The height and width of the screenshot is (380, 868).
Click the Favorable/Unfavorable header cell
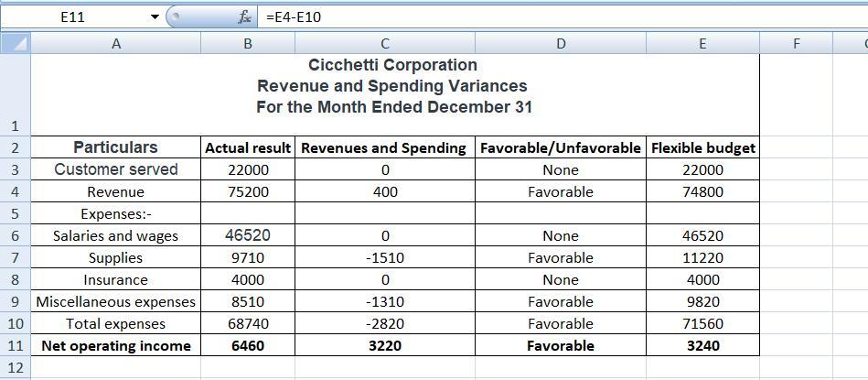[560, 147]
